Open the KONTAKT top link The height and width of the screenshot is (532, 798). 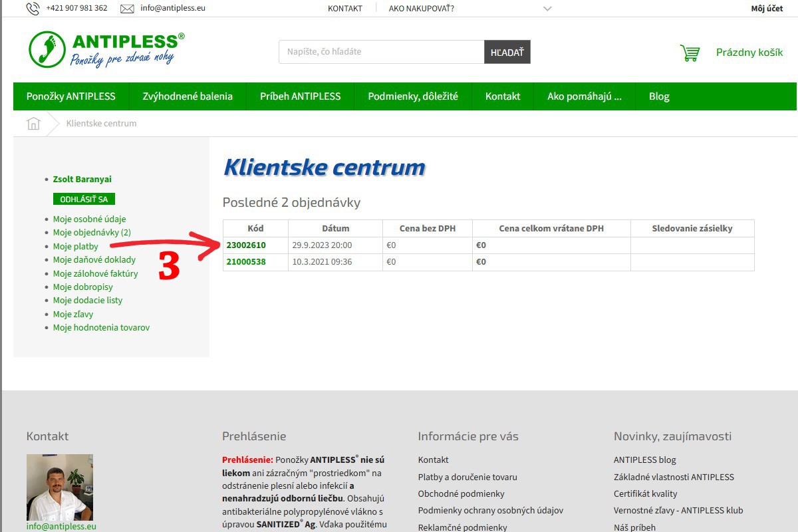click(x=345, y=9)
